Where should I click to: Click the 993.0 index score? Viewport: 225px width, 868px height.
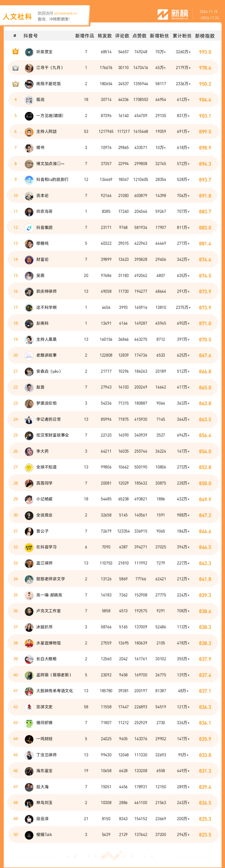(x=205, y=52)
